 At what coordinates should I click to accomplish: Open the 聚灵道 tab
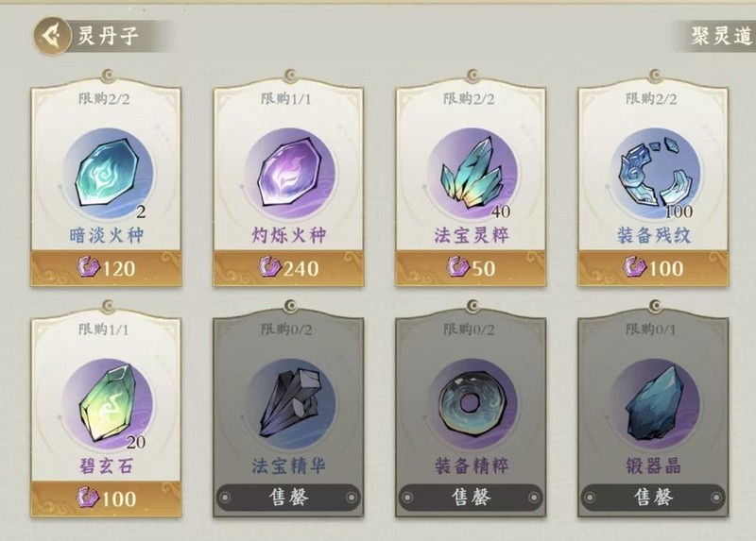click(720, 36)
